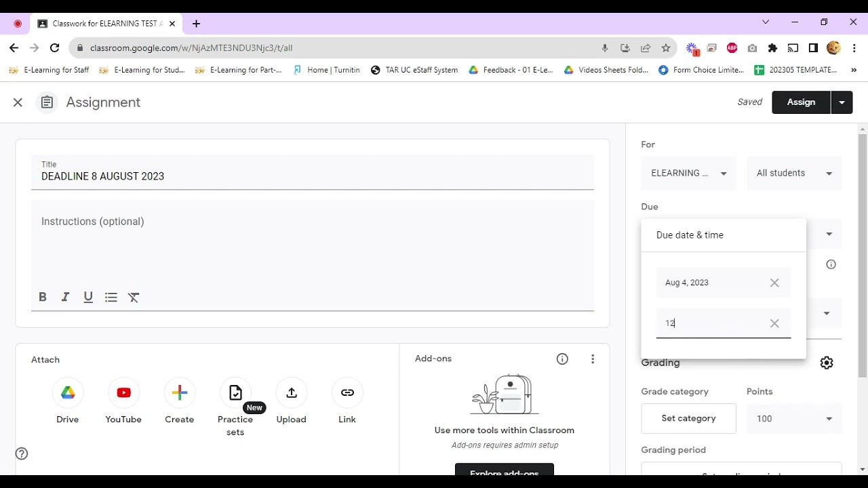Image resolution: width=868 pixels, height=488 pixels.
Task: Open Feedback - 01 E-Le... bookmark
Action: point(511,70)
